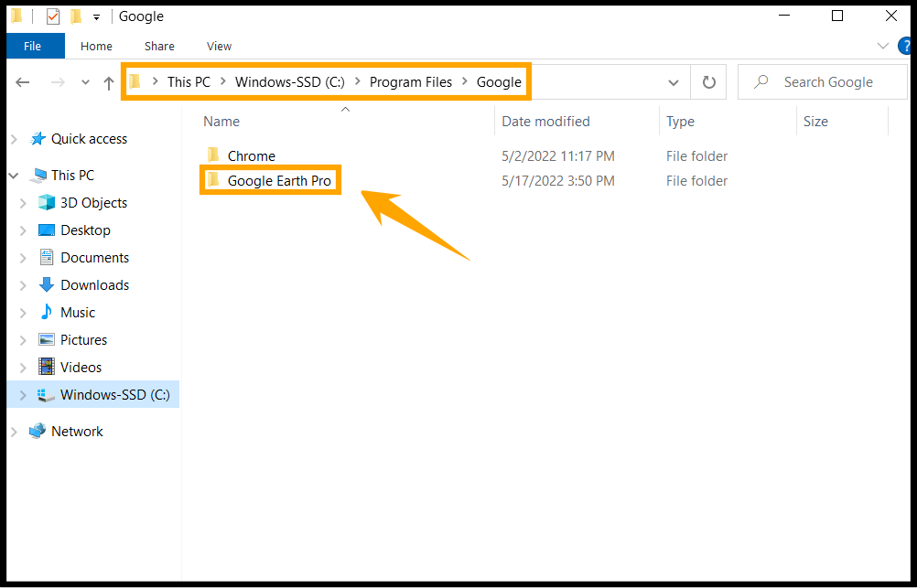This screenshot has width=917, height=588.
Task: Expand the Pictures tree node
Action: click(x=24, y=340)
